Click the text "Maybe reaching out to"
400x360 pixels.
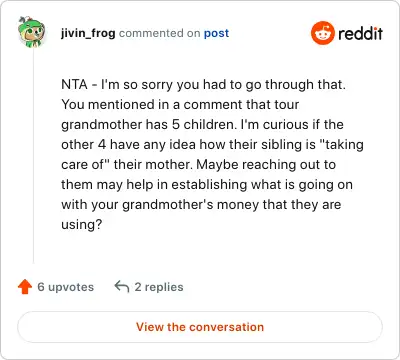click(266, 164)
